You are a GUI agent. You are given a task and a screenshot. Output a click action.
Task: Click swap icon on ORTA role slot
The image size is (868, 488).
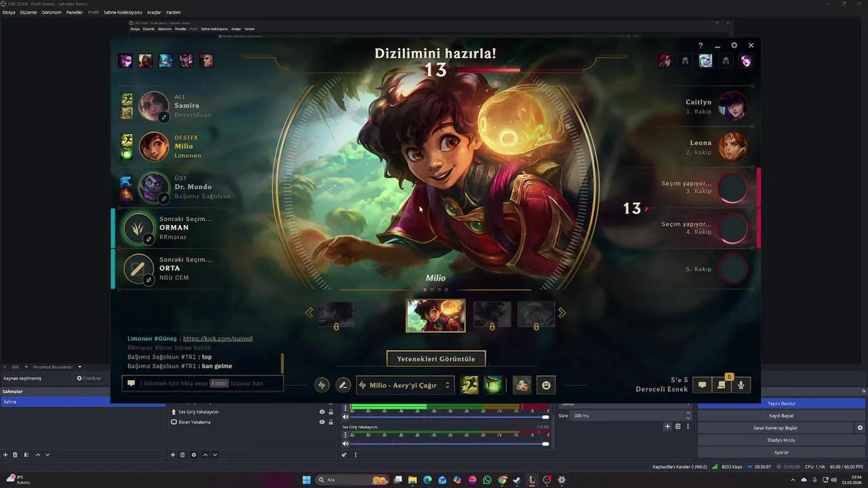(x=149, y=280)
